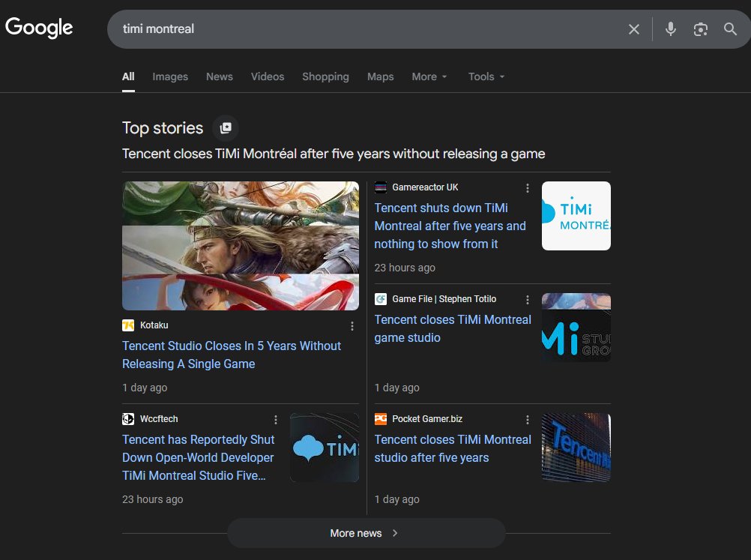The height and width of the screenshot is (560, 751).
Task: Switch to the Images tab
Action: (170, 76)
